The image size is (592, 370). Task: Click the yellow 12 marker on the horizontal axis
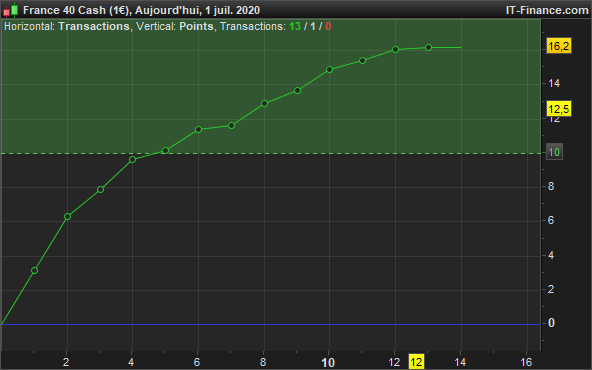tap(416, 362)
